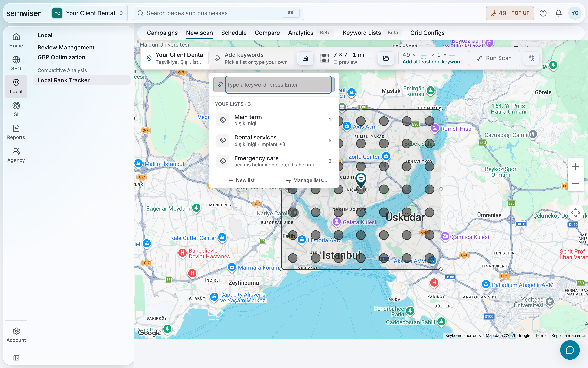Open the Grid Configs tab

click(x=427, y=33)
